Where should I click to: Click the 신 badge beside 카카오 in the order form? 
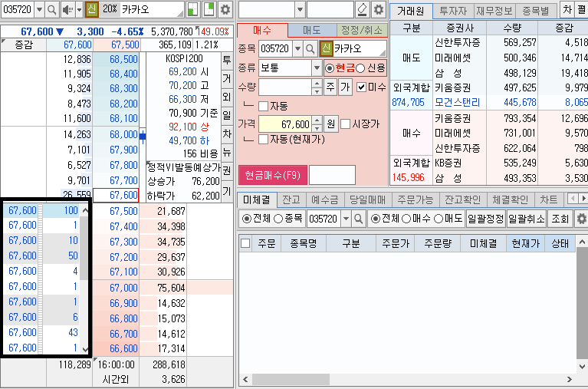[x=327, y=48]
